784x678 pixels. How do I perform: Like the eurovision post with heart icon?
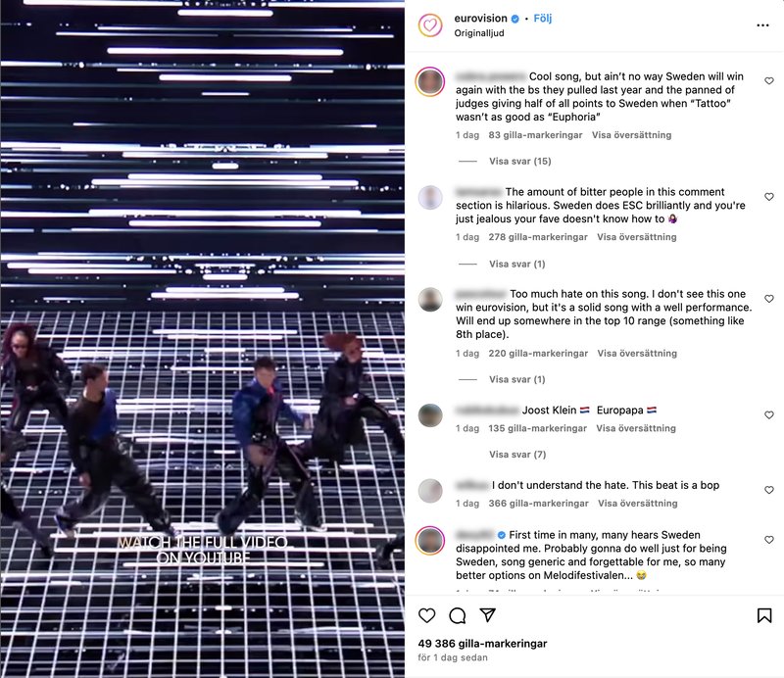pyautogui.click(x=426, y=615)
